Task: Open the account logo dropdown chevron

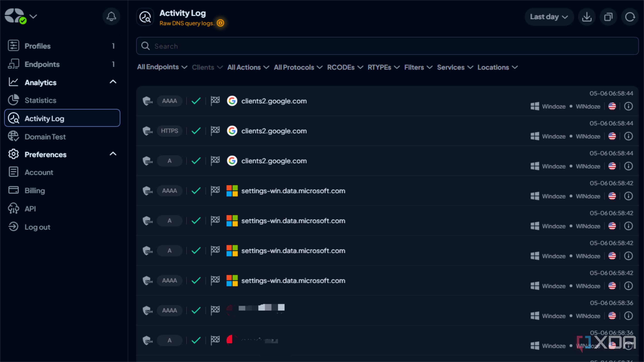Action: point(33,17)
